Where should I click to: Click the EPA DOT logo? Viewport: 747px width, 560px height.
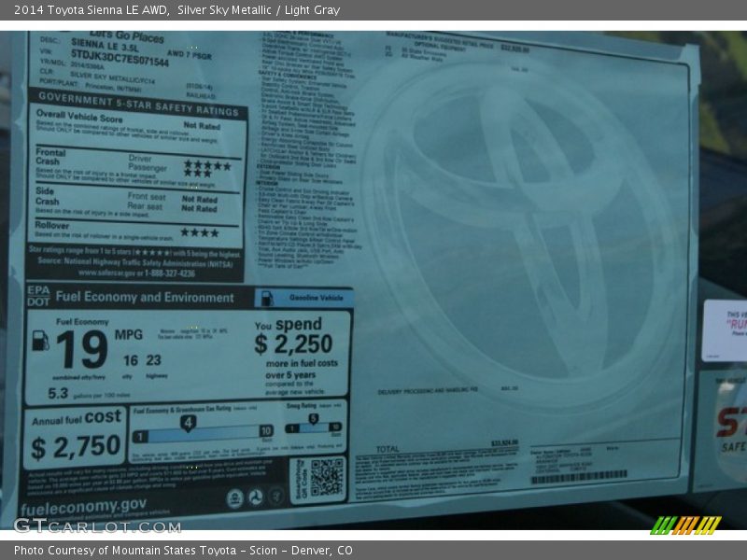point(38,296)
